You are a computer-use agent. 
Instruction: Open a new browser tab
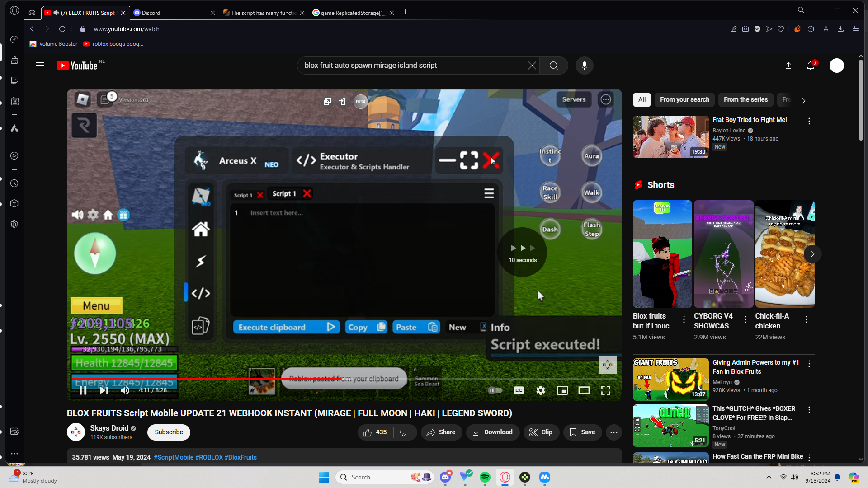coord(406,13)
